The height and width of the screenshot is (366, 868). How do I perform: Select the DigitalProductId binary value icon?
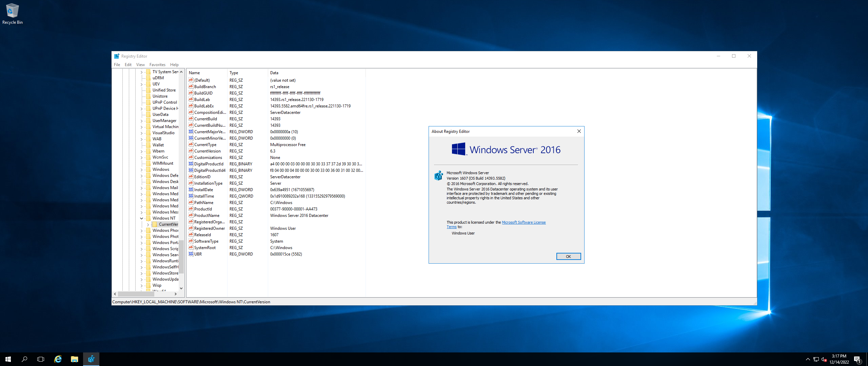(191, 164)
